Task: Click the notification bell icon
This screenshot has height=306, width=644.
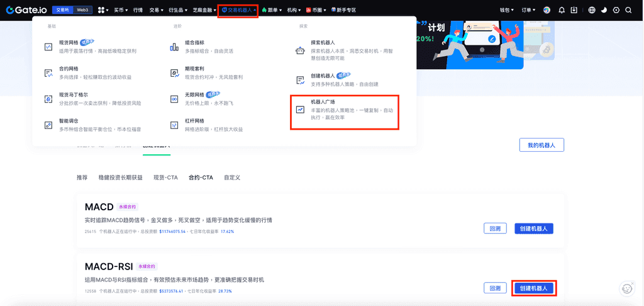Action: pos(561,10)
